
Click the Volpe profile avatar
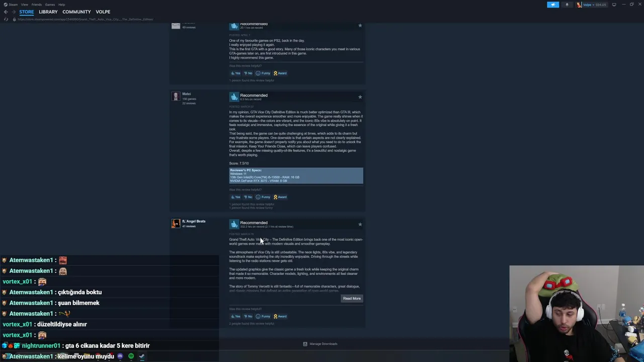579,5
